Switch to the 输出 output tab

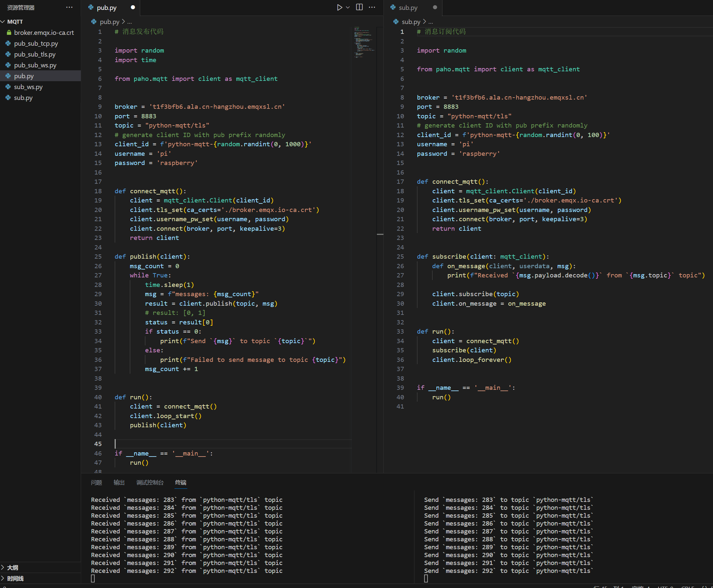(x=119, y=482)
